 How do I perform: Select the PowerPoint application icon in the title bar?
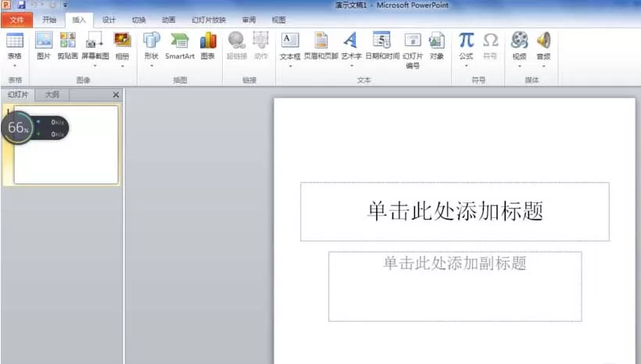coord(6,5)
